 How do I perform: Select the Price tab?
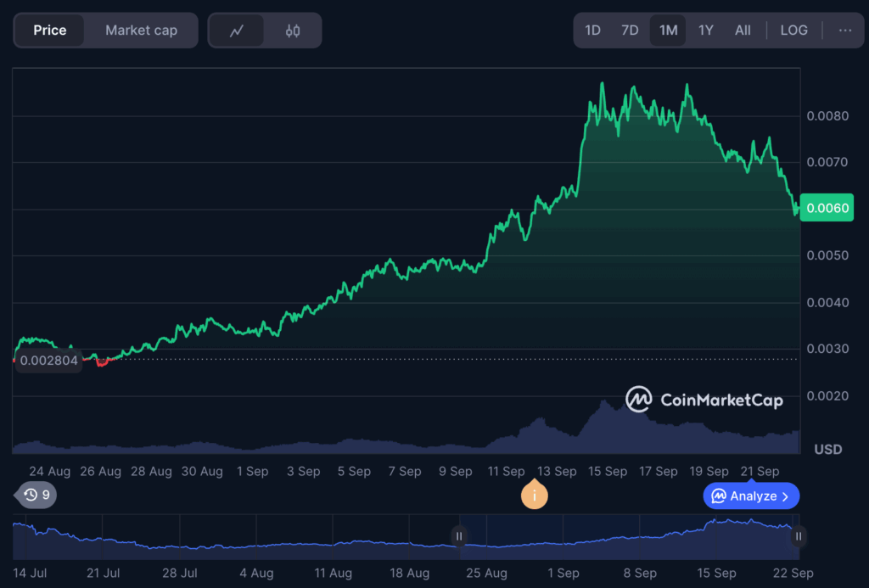pos(50,31)
